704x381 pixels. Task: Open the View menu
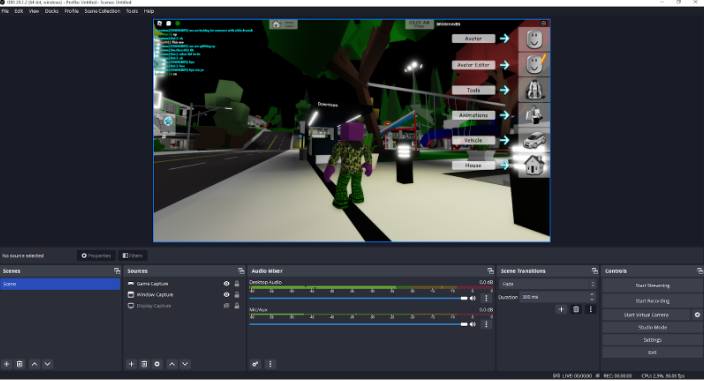point(34,11)
